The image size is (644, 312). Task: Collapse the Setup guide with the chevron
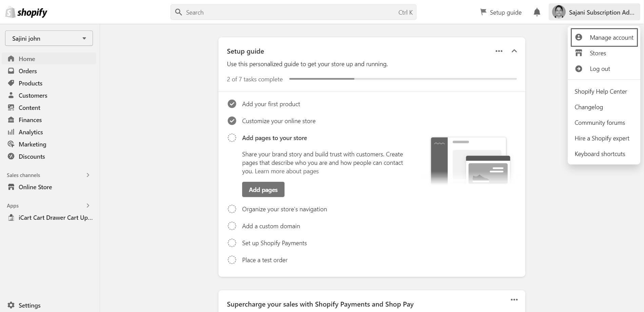tap(514, 51)
